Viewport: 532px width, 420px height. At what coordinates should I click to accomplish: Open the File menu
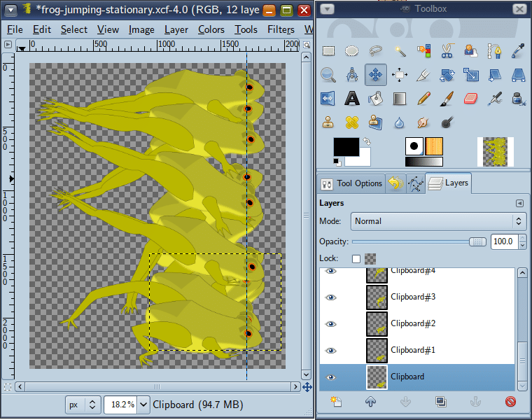tap(15, 29)
